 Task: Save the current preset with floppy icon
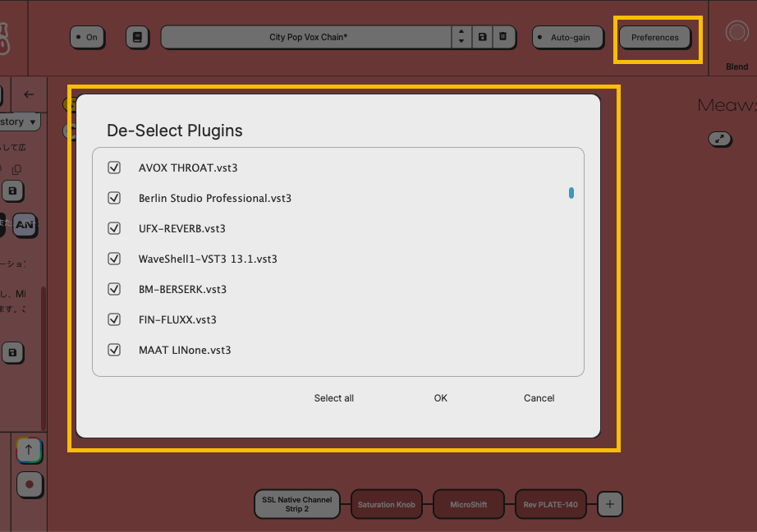point(482,37)
